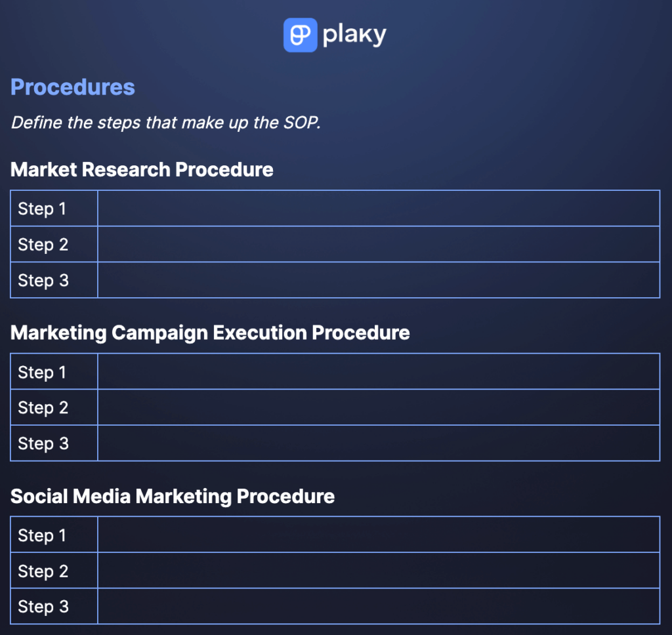Click the Plaky wordmark text
The width and height of the screenshot is (672, 635).
coord(354,35)
